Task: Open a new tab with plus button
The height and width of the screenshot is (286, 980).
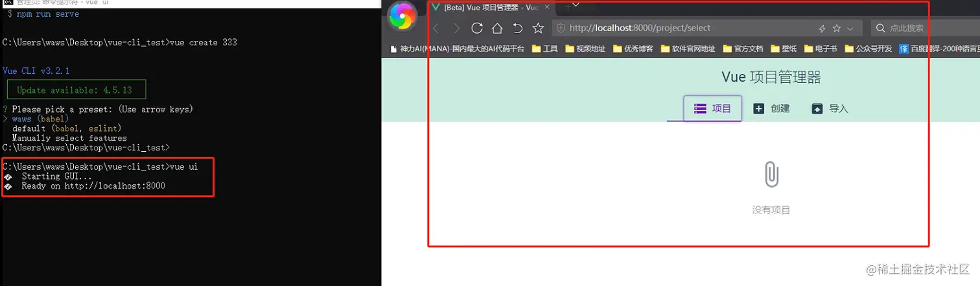Action: [x=567, y=6]
